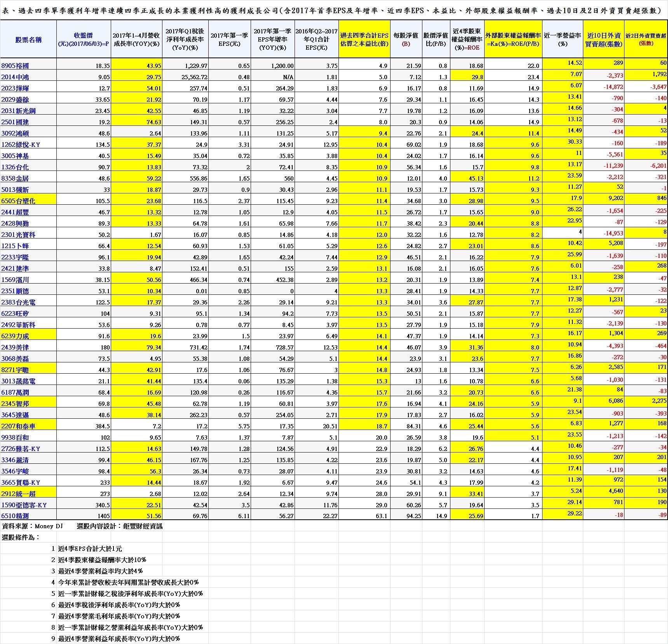Click stock name 1326台化

point(15,167)
